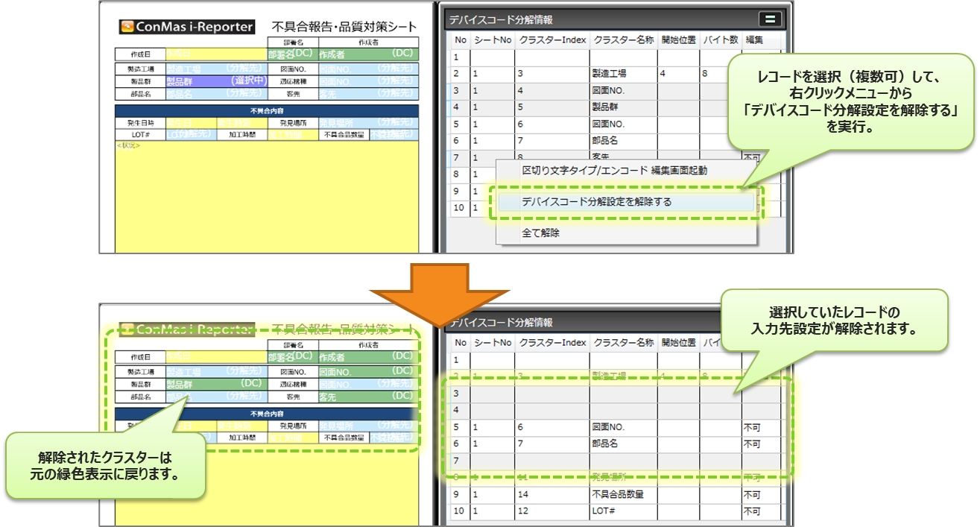Click シートNo column header in upper table
This screenshot has width=980, height=527.
point(492,40)
